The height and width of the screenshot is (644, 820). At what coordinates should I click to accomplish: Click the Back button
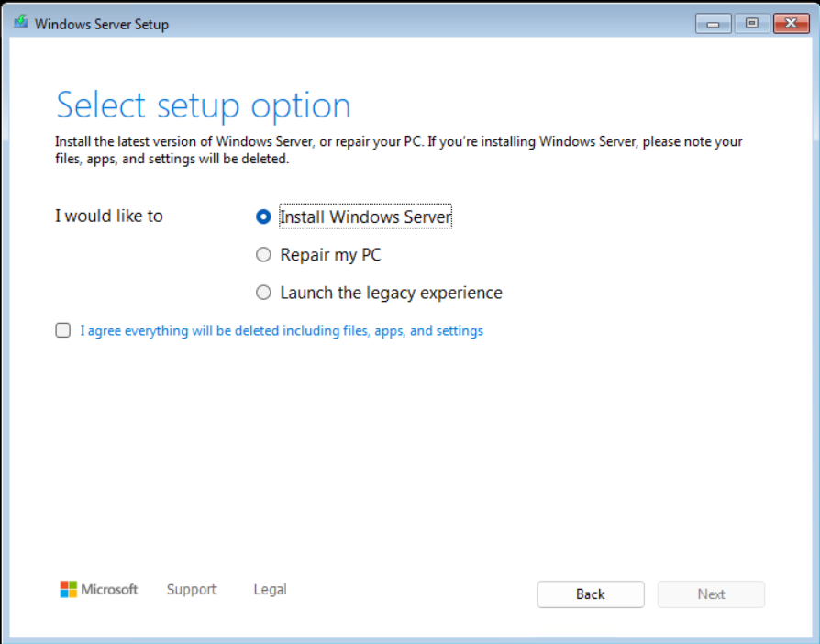click(591, 594)
